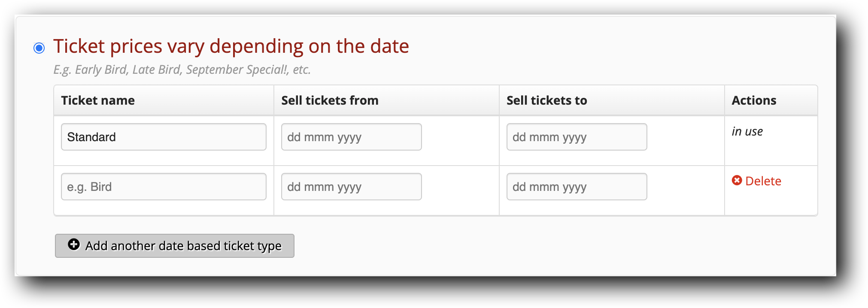Click the 'Ticket name' column header
Screen dimensions: 868x308
click(x=98, y=100)
